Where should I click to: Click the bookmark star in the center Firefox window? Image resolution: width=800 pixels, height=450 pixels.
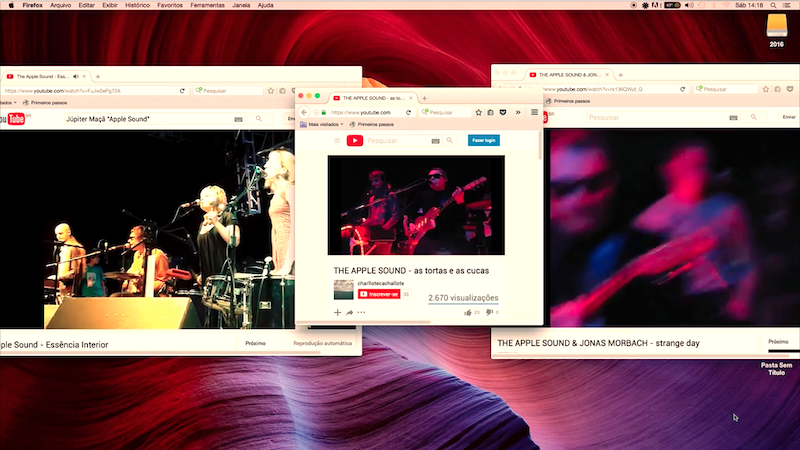479,113
